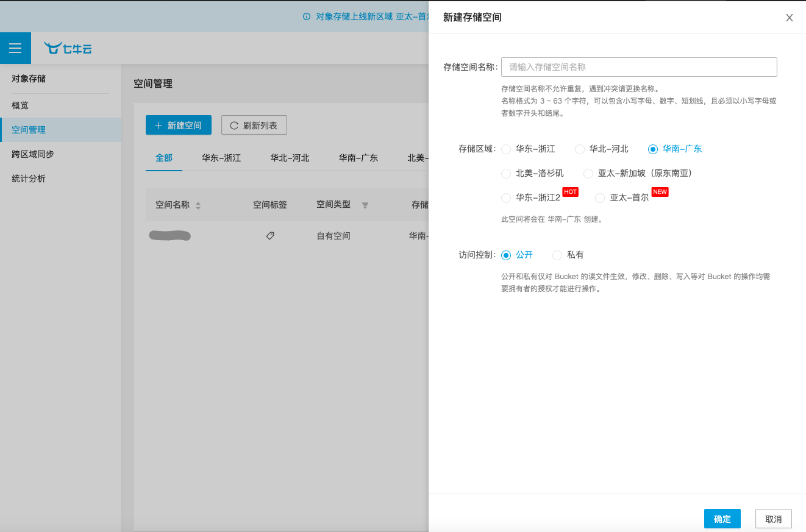Confirm with the 确定 button

722,519
